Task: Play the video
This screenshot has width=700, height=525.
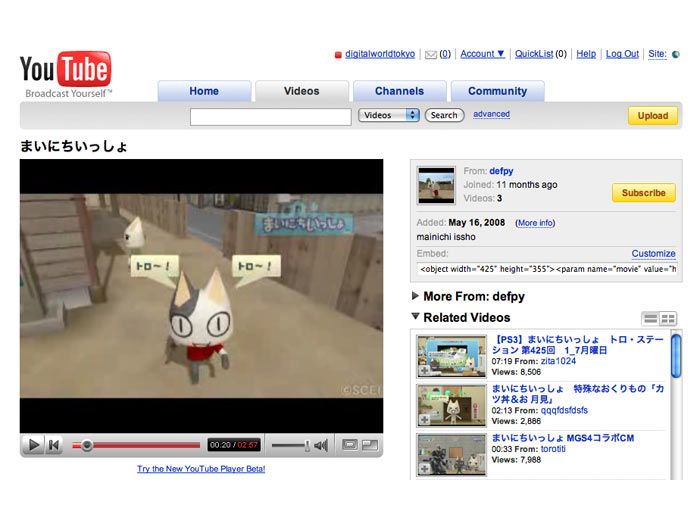Action: tap(33, 445)
